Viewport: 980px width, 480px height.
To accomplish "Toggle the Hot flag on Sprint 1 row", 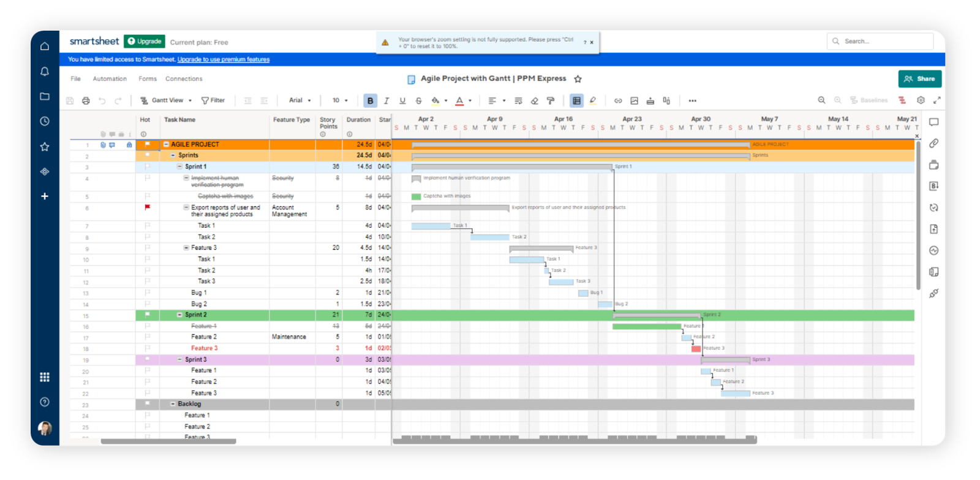I will point(147,167).
